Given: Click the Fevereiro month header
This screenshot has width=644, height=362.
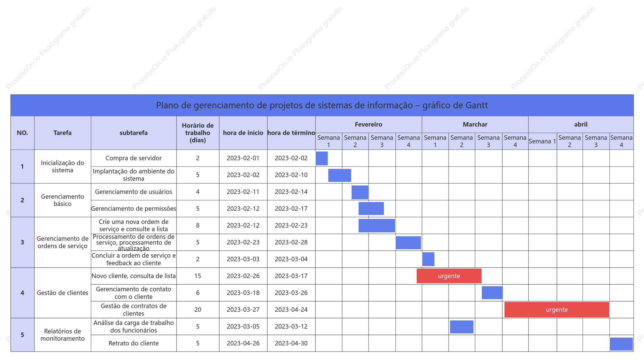Looking at the screenshot, I should (x=368, y=124).
